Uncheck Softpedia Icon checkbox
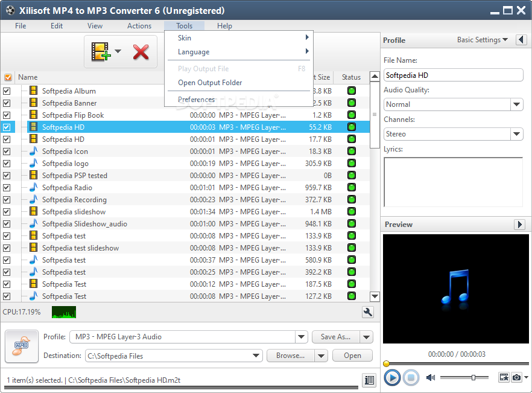Viewport: 532px width, 393px height. click(x=7, y=152)
